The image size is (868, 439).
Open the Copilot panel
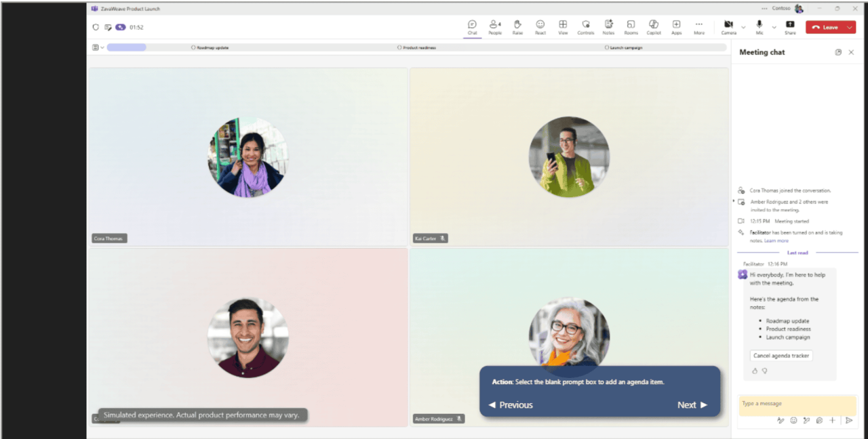tap(653, 27)
